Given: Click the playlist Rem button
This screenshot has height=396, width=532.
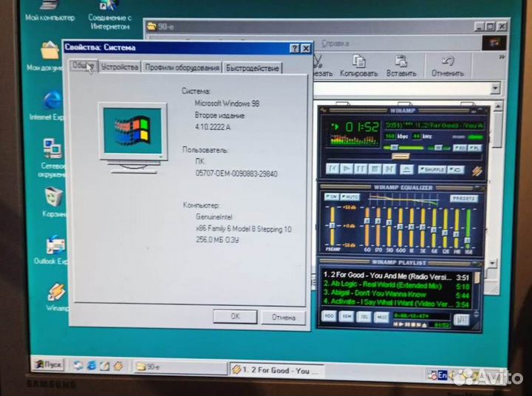Looking at the screenshot, I should coord(346,316).
